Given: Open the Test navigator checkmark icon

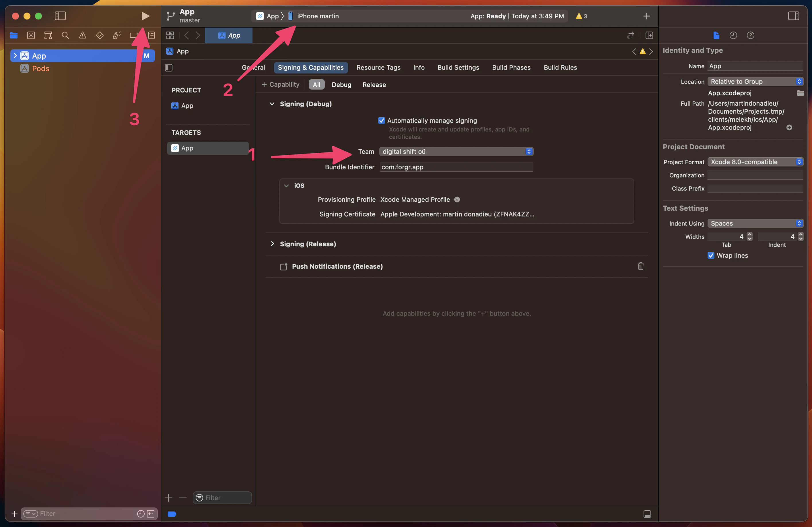Looking at the screenshot, I should [x=100, y=35].
